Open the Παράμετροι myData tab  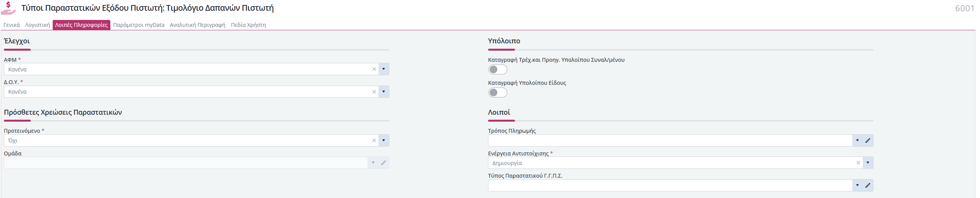tap(138, 25)
